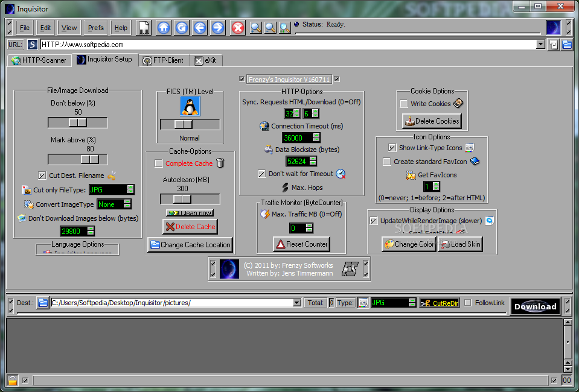Toggle the Cut Dest. Filename checkbox
Screen dimensions: 579x392
[x=42, y=175]
